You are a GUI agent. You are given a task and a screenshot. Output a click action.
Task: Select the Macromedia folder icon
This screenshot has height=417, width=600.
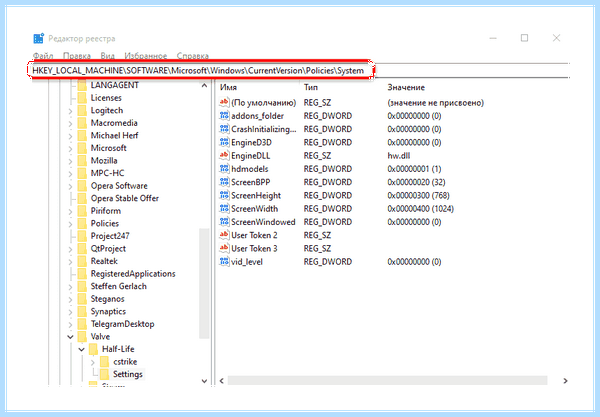(82, 123)
